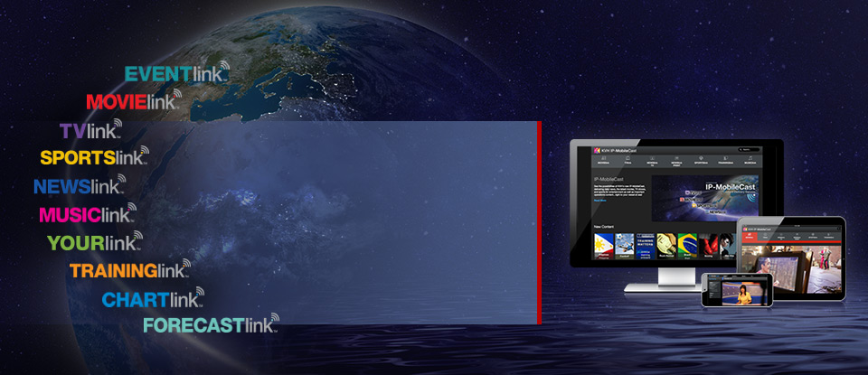Click the news anchor video on the phone
The width and height of the screenshot is (868, 375).
click(x=745, y=292)
